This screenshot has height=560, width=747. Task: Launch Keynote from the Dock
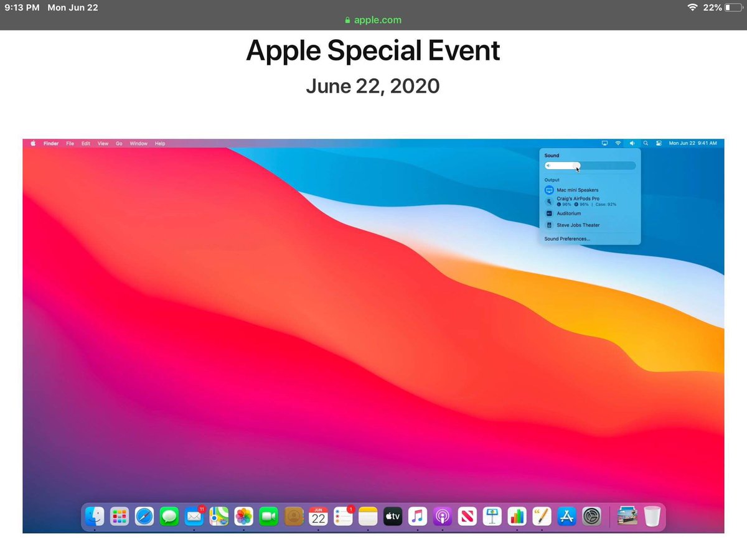coord(492,516)
